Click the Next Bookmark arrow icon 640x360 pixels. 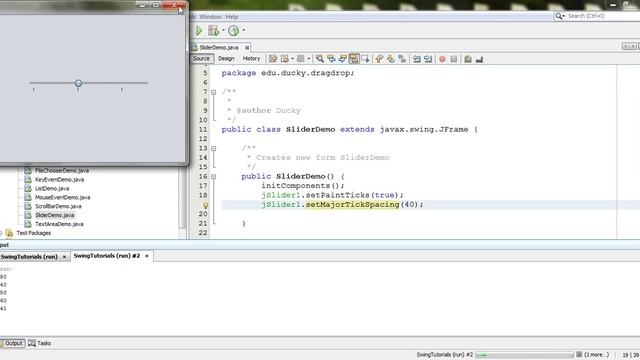[x=391, y=59]
